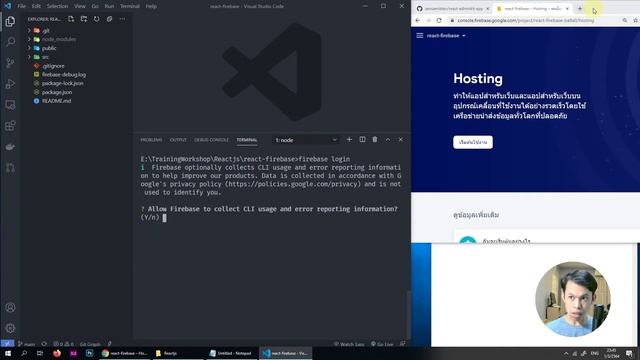Click the main branch indicator
This screenshot has height=360, width=640.
tap(27, 344)
